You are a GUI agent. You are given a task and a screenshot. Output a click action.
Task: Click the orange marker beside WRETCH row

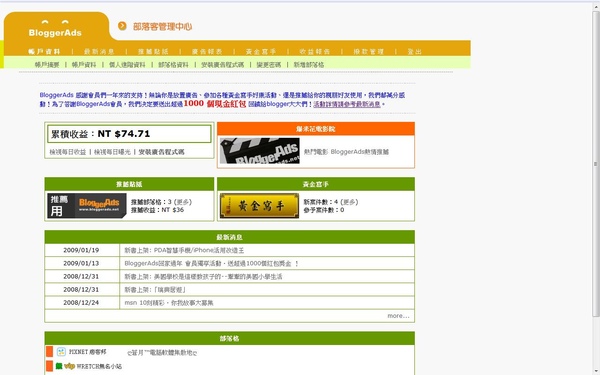tap(49, 366)
